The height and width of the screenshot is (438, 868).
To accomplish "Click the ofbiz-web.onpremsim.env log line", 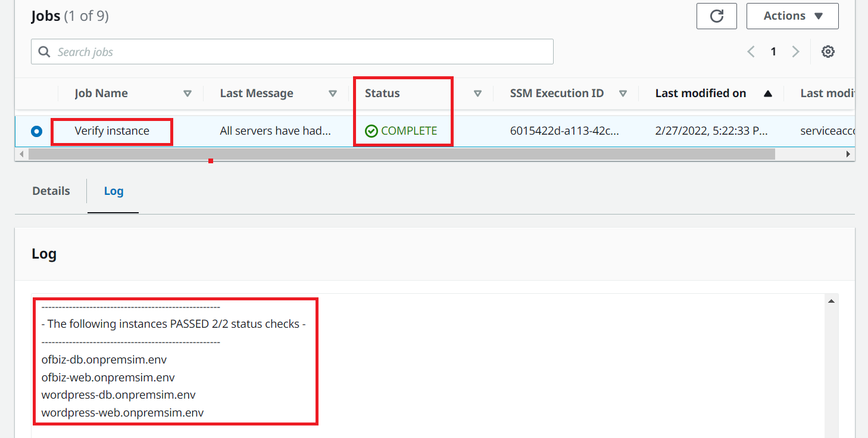I will click(108, 377).
